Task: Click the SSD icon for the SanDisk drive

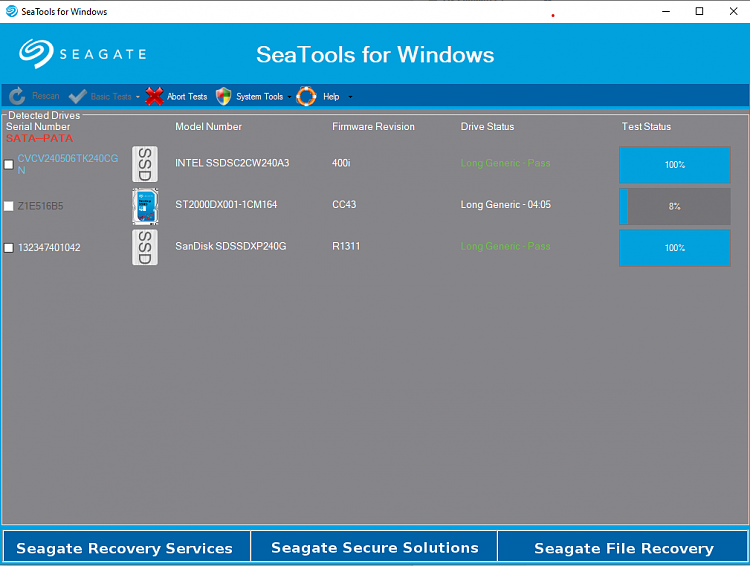Action: click(x=145, y=247)
